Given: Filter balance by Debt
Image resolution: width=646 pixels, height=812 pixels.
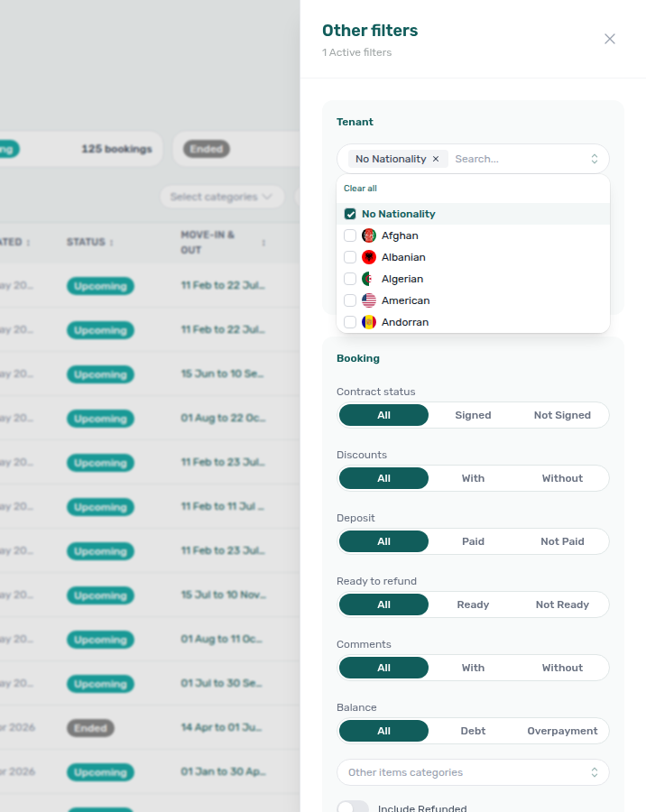Looking at the screenshot, I should (x=473, y=731).
